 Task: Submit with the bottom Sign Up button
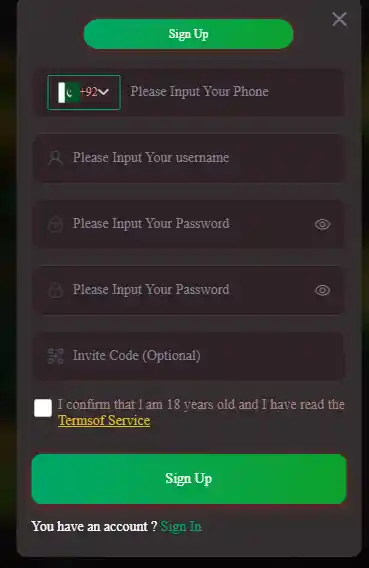coord(189,479)
